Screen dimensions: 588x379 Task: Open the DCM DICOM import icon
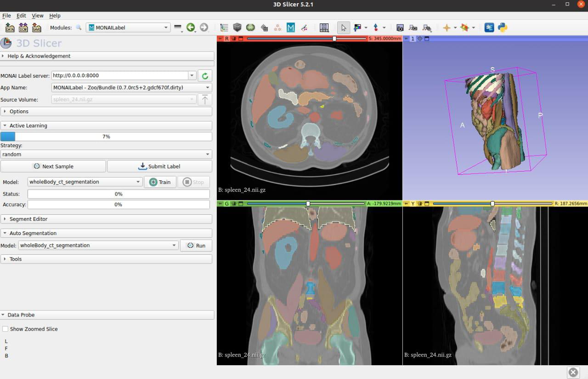[23, 28]
